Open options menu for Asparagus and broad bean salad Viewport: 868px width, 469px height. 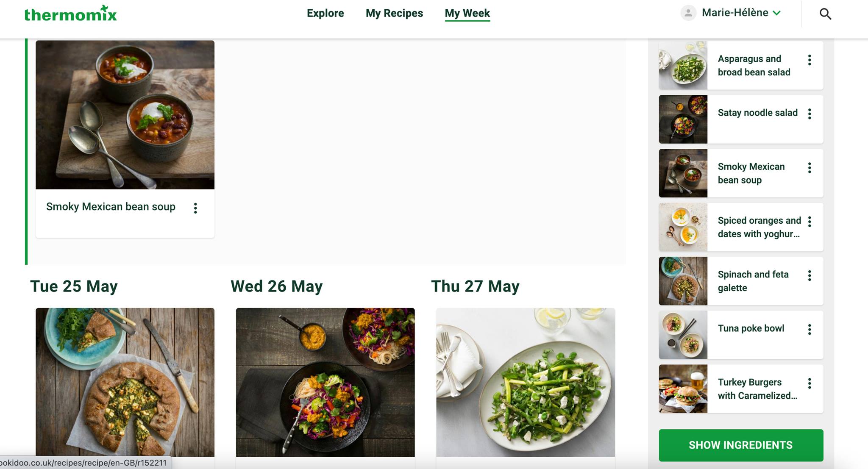810,60
